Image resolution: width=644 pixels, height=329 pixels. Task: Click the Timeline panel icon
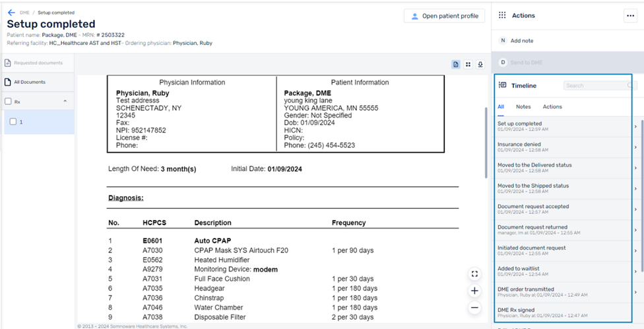[502, 85]
